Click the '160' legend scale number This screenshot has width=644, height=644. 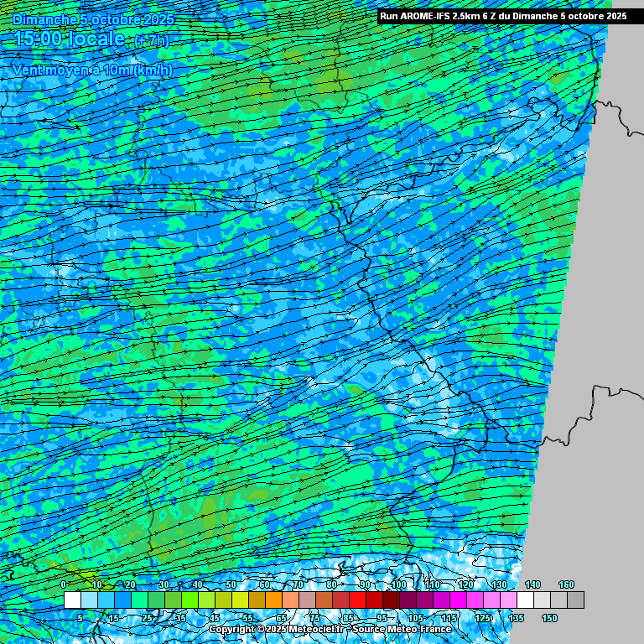click(566, 584)
